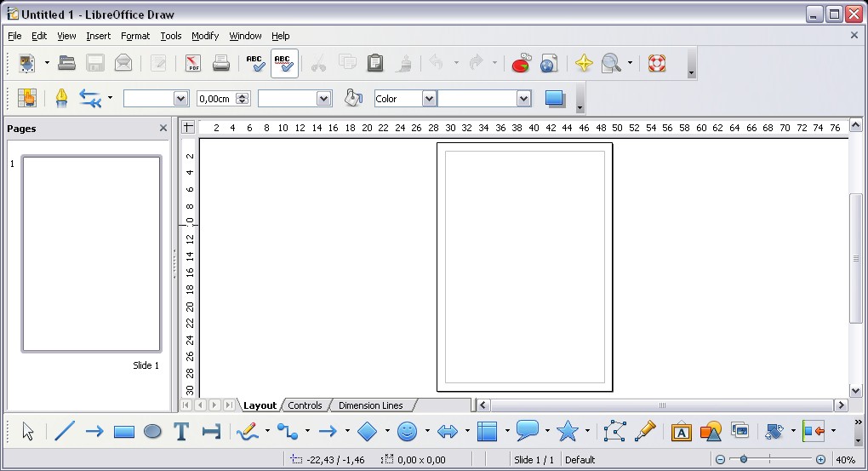Select the Text tool

coord(181,431)
